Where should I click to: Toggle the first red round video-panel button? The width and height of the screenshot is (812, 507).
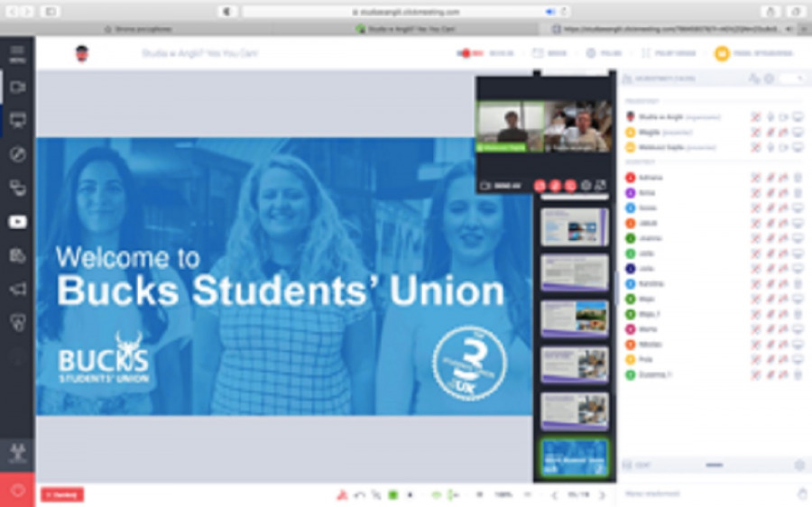[x=540, y=186]
